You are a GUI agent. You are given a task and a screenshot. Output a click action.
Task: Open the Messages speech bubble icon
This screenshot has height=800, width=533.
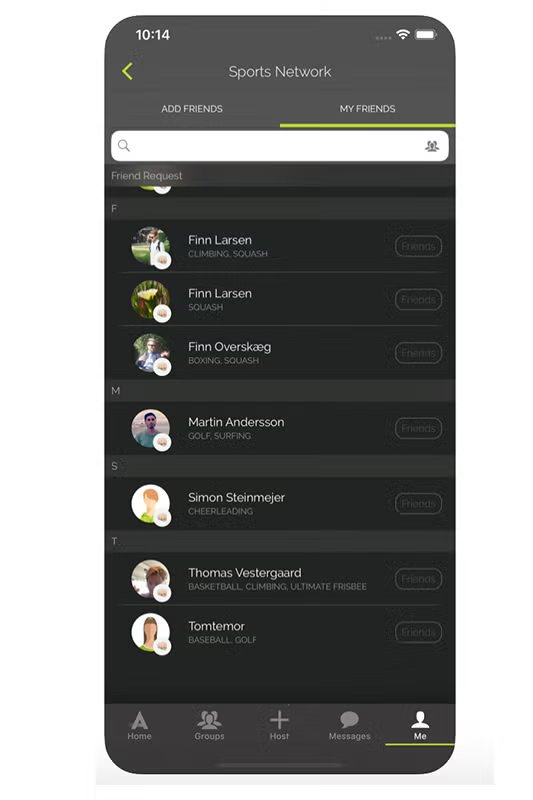click(x=349, y=719)
